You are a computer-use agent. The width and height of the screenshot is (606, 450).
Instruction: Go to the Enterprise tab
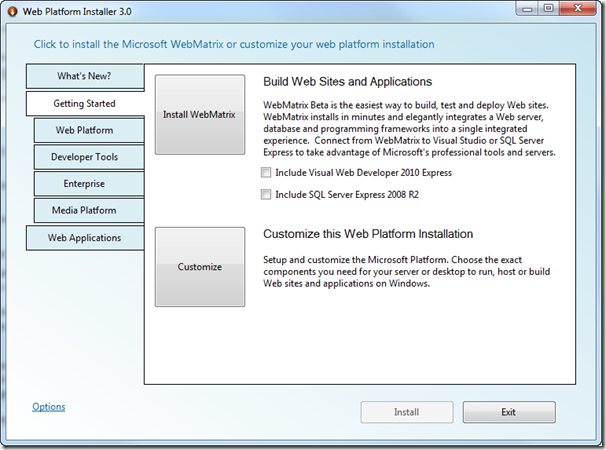tap(89, 184)
